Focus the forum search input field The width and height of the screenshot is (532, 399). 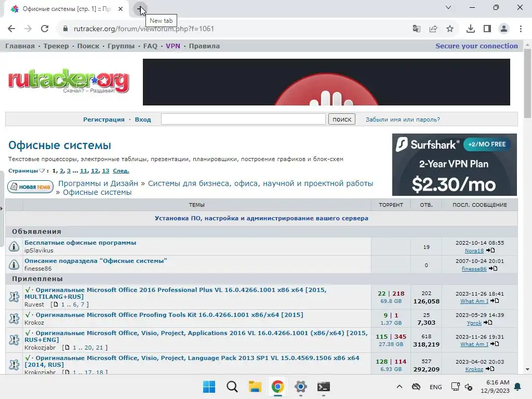coord(243,119)
